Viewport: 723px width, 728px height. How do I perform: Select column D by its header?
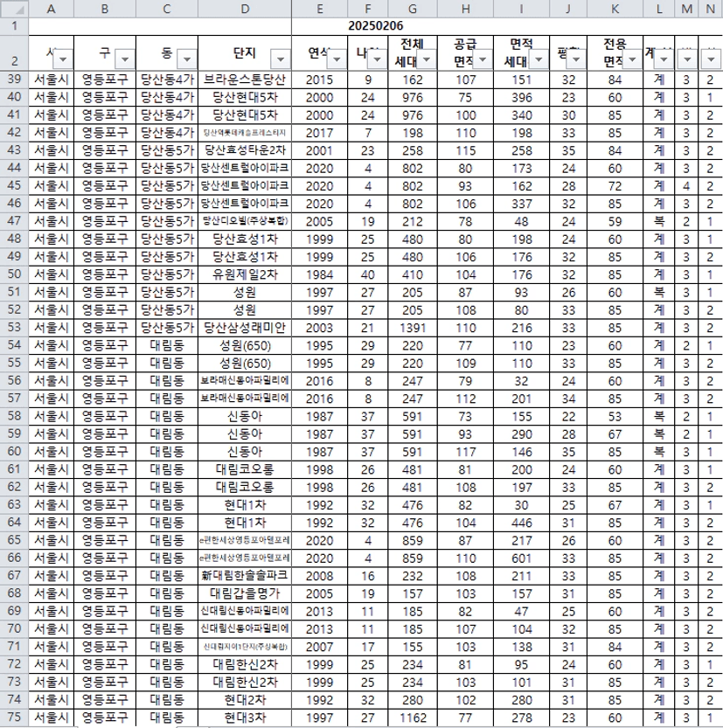point(245,9)
